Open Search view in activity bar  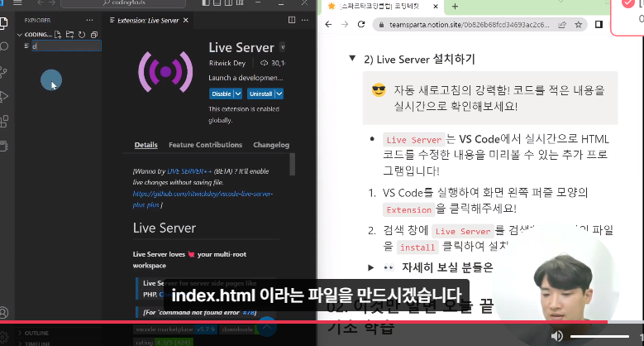(3, 46)
